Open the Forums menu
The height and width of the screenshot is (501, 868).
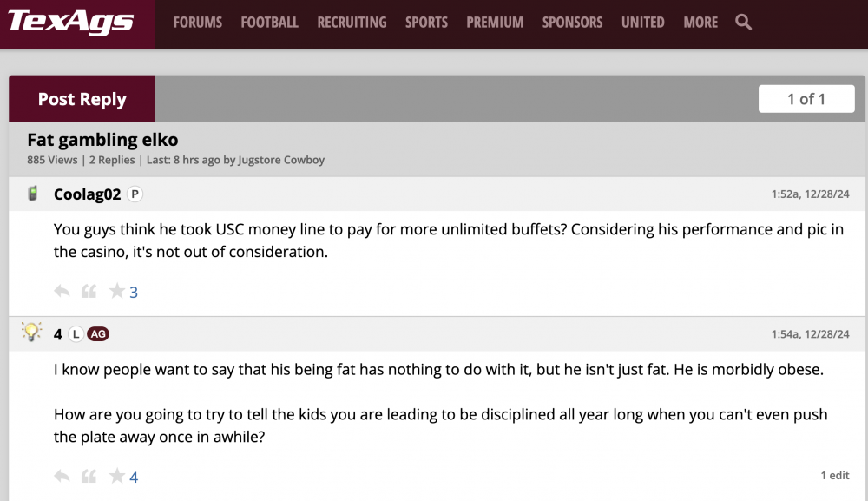coord(198,23)
